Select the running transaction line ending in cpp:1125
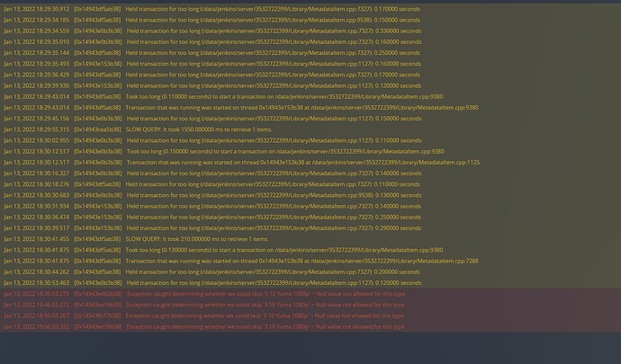Image resolution: width=621 pixels, height=364 pixels. pyautogui.click(x=310, y=162)
